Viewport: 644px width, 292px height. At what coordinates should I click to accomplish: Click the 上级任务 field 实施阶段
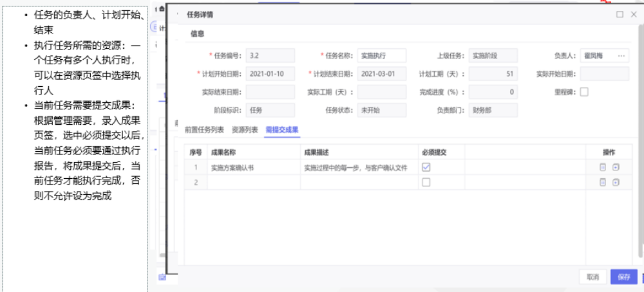493,56
